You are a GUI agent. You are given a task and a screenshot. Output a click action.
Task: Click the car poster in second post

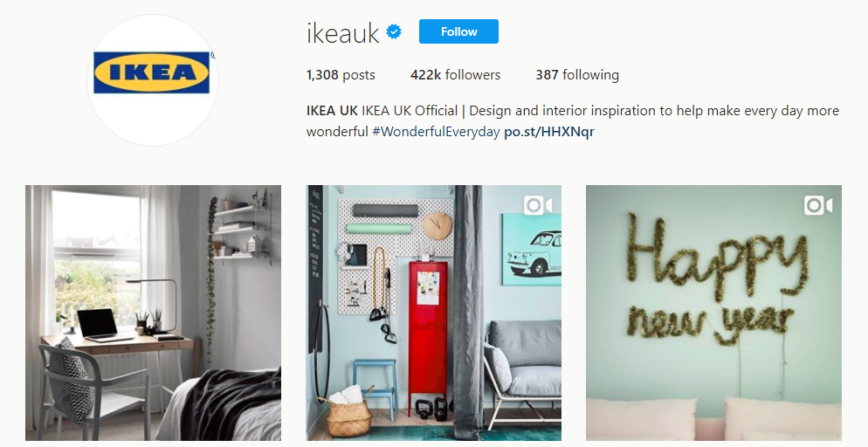tap(532, 249)
